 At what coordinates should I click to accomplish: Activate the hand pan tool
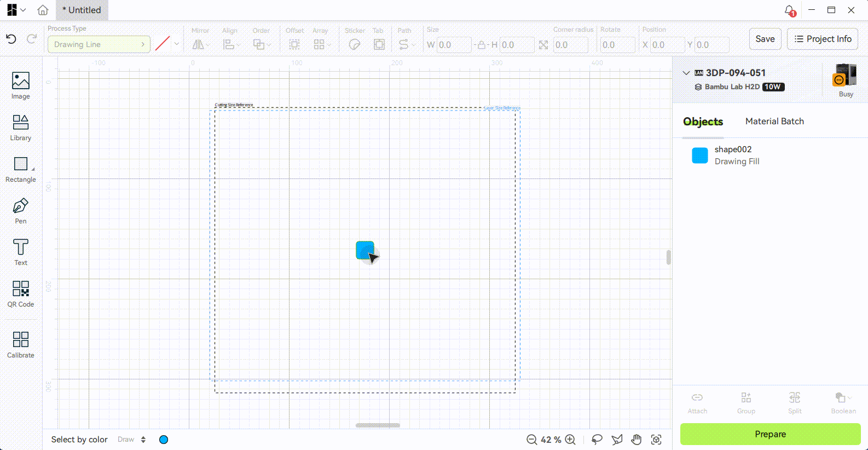tap(636, 440)
